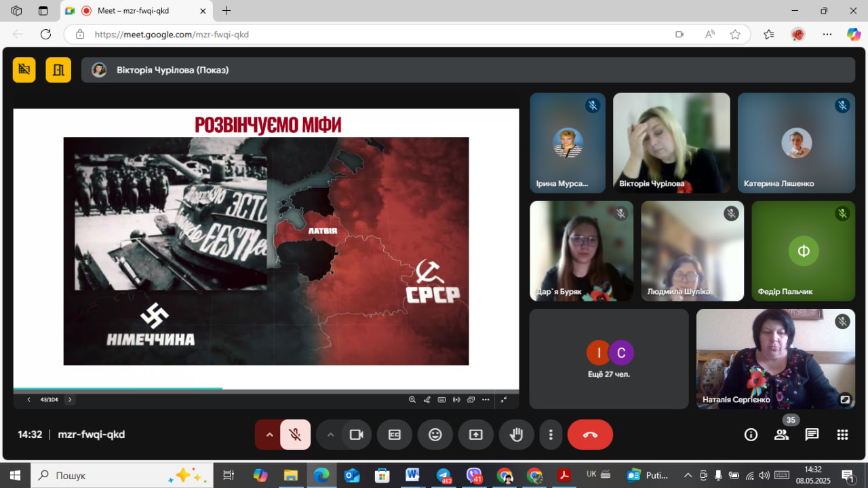Select Дар'я Буряк video tile
Screen dimensions: 868x488
582,251
